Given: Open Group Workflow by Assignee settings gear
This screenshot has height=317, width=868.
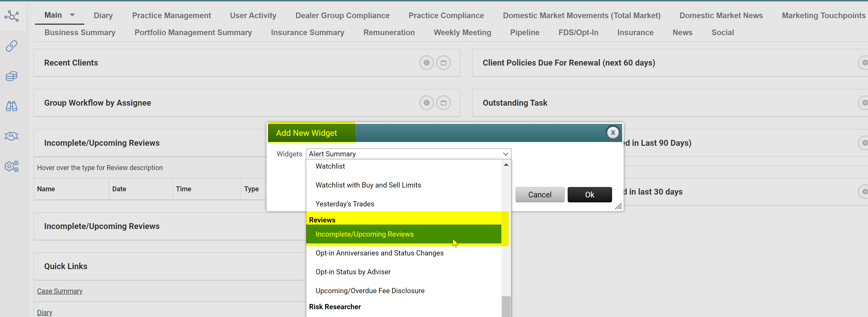Looking at the screenshot, I should [x=426, y=103].
